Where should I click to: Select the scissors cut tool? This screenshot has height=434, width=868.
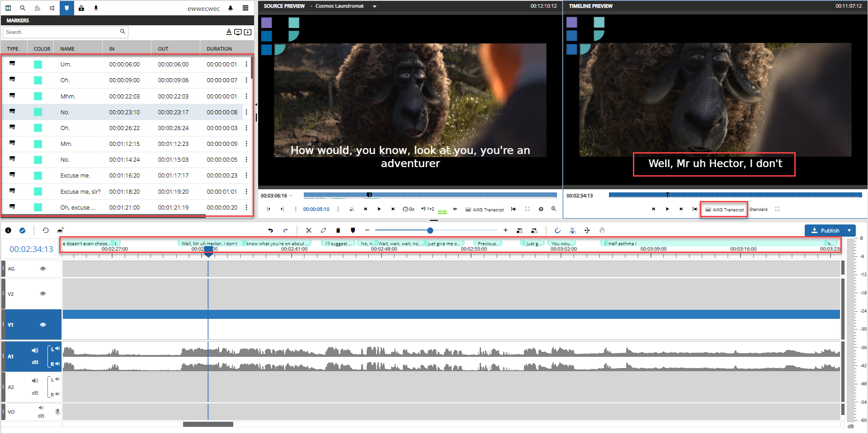[x=309, y=230]
